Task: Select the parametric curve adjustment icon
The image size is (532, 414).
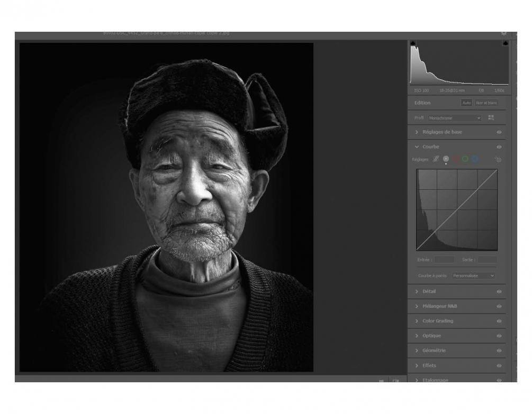Action: point(436,159)
